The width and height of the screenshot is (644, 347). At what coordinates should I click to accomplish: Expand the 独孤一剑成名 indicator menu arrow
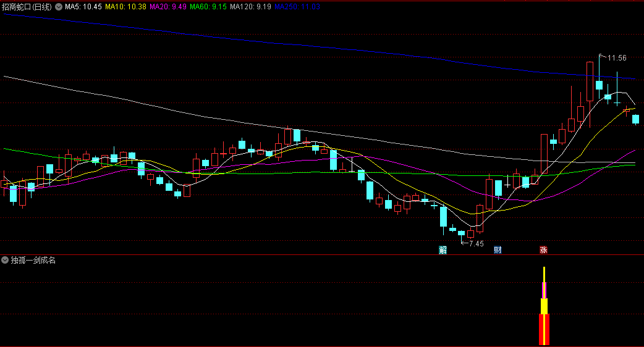click(x=5, y=260)
